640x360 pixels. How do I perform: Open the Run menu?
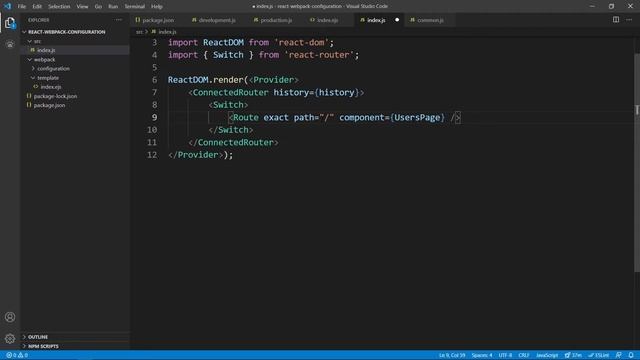113,7
